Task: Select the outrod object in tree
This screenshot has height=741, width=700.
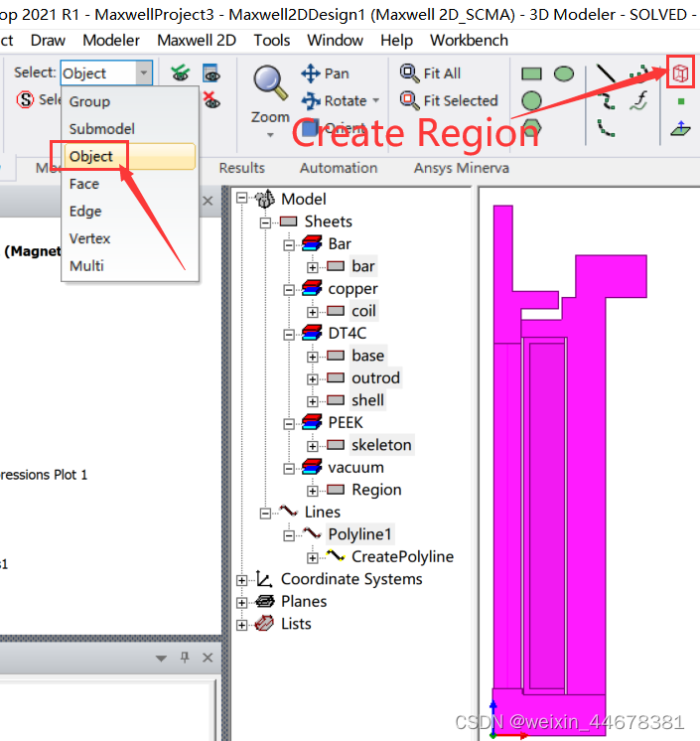Action: (375, 378)
